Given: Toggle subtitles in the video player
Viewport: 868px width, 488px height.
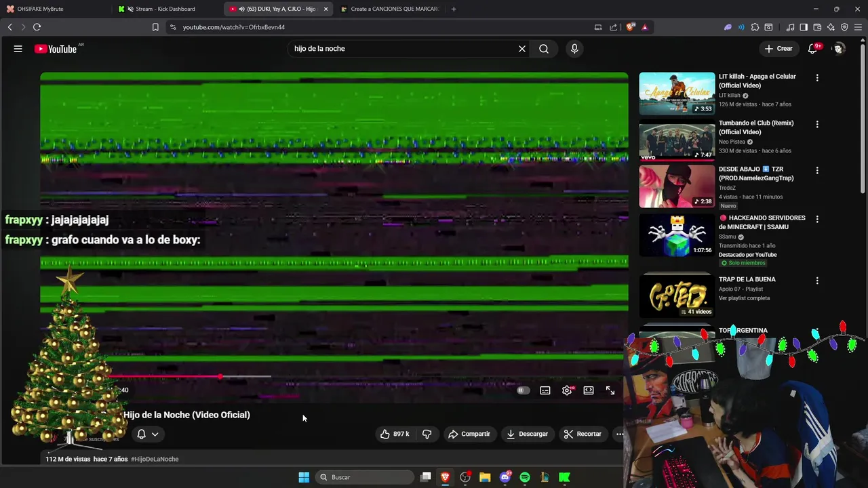Looking at the screenshot, I should coord(545,390).
